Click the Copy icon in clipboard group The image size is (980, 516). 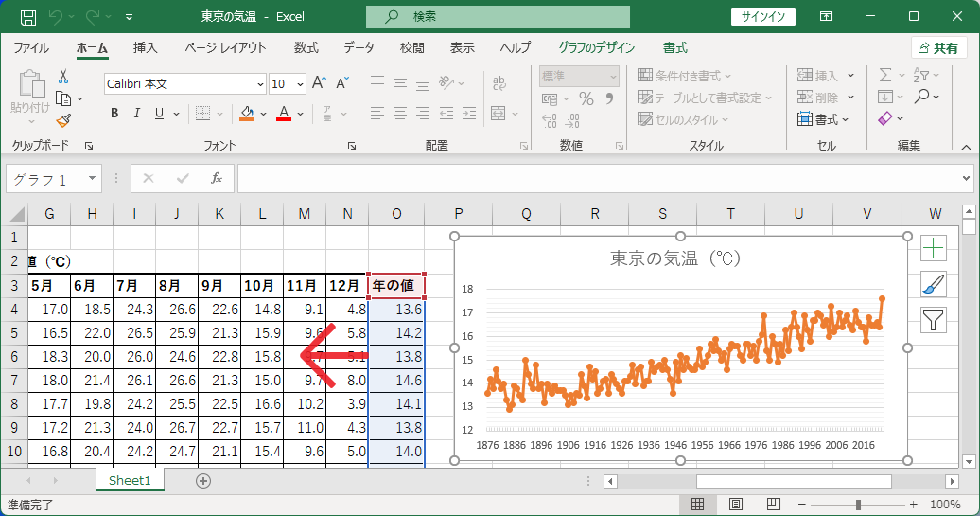point(63,98)
